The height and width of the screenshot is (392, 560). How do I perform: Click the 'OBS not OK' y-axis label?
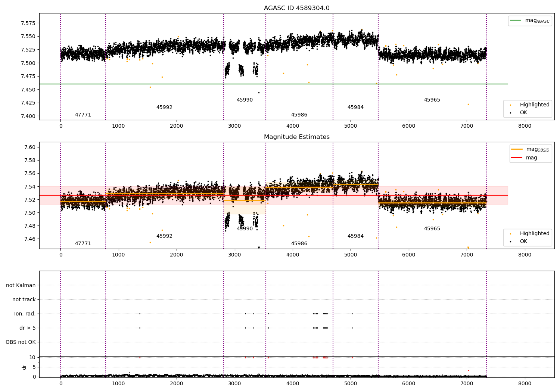21,342
